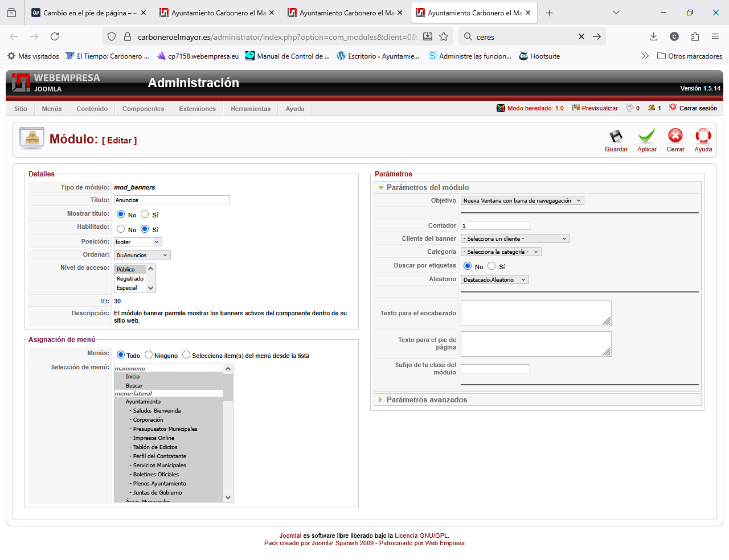Open the Componentes menu

pos(143,109)
